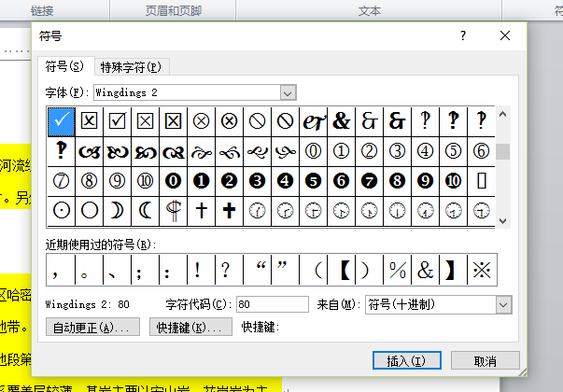Pick the recent ampersand symbol
563x392 pixels.
(x=425, y=270)
